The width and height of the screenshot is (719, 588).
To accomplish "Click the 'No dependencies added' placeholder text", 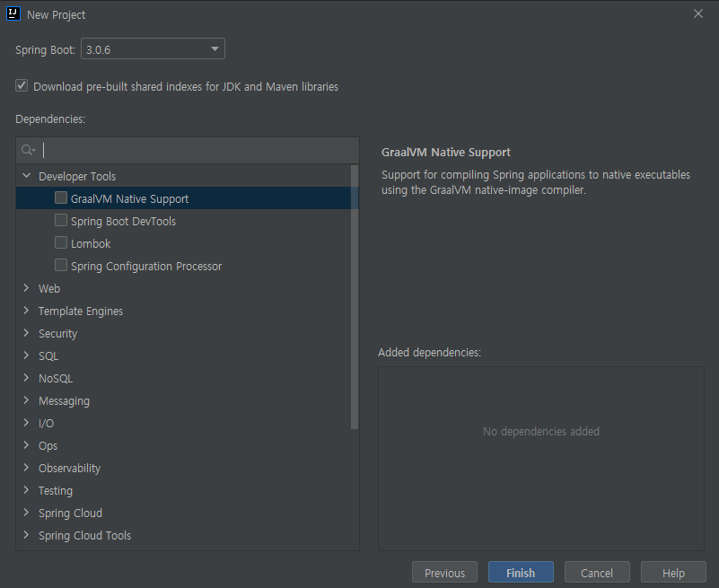I will pos(541,431).
